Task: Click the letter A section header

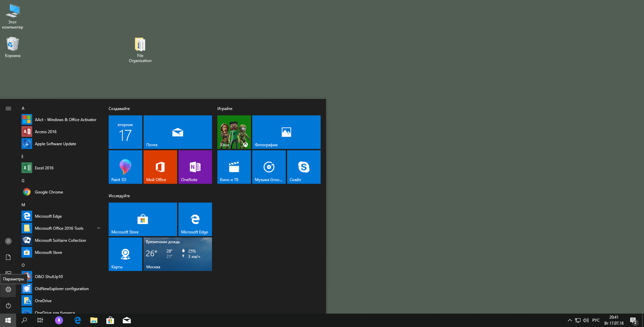Action: tap(23, 108)
